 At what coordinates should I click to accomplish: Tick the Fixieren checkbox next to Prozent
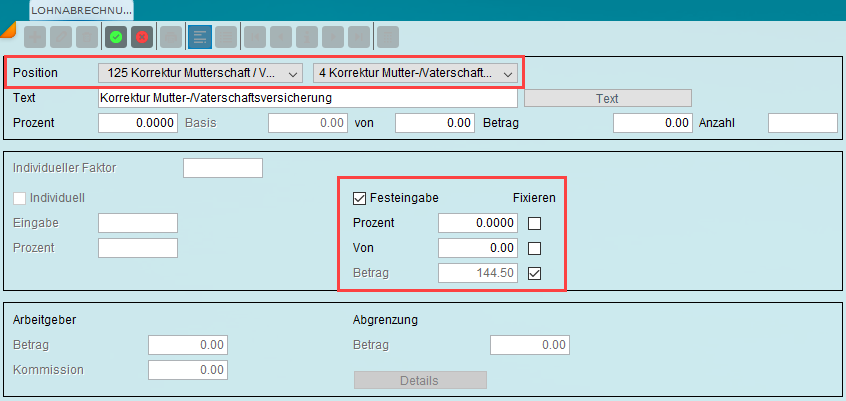[x=535, y=223]
